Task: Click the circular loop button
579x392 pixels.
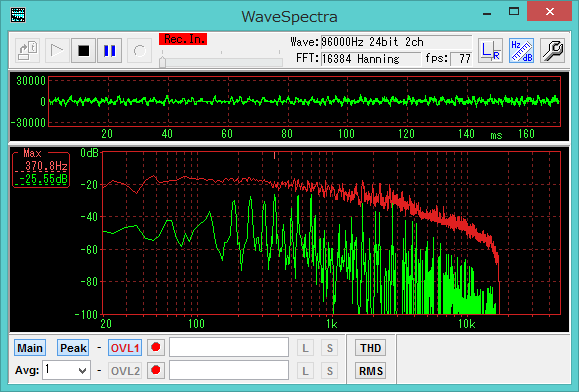Action: tap(140, 51)
